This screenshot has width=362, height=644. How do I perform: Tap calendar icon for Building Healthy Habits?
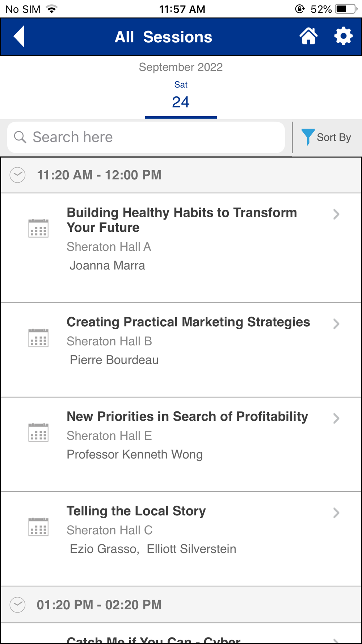38,228
